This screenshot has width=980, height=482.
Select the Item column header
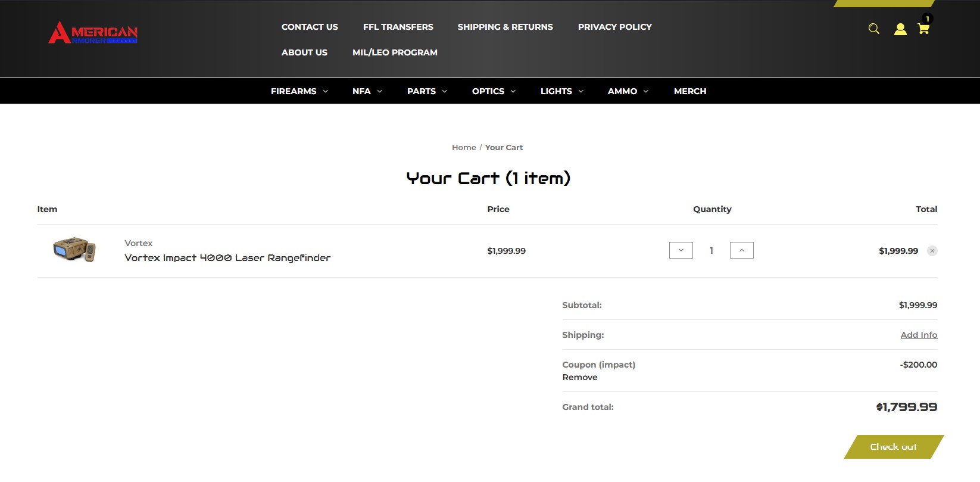pyautogui.click(x=48, y=209)
